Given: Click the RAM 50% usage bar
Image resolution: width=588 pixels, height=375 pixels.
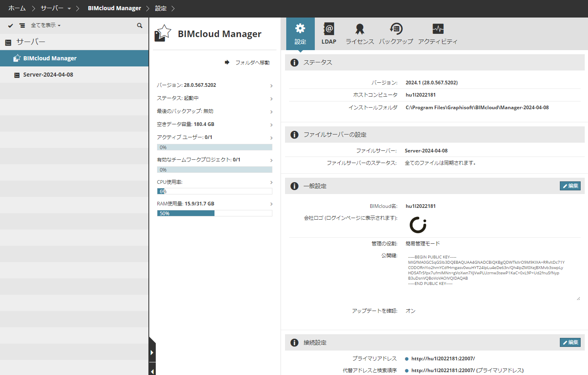Looking at the screenshot, I should coord(214,213).
